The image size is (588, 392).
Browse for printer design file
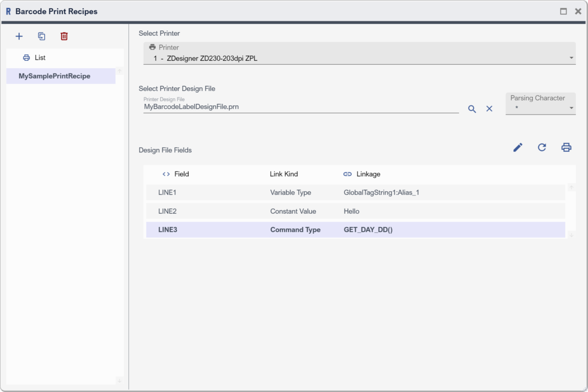(472, 109)
